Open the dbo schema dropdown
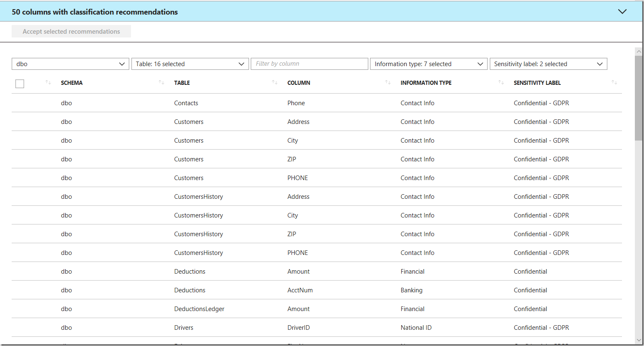 70,64
